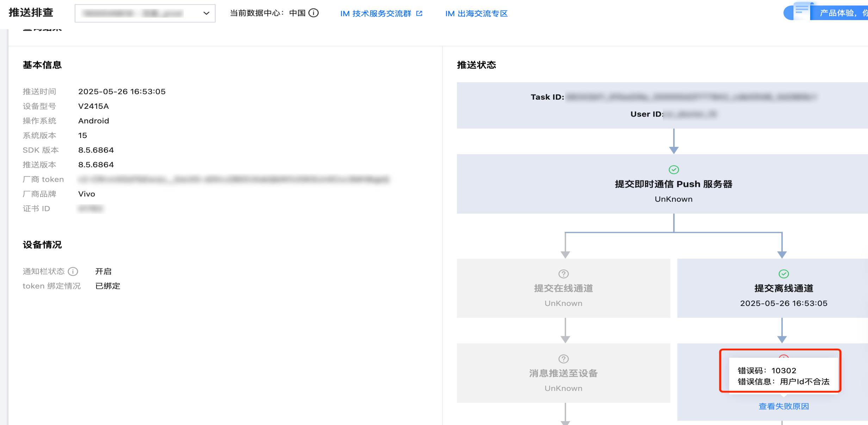The height and width of the screenshot is (425, 868).
Task: Click the chat bubble icon near 产品体验
Action: (801, 11)
